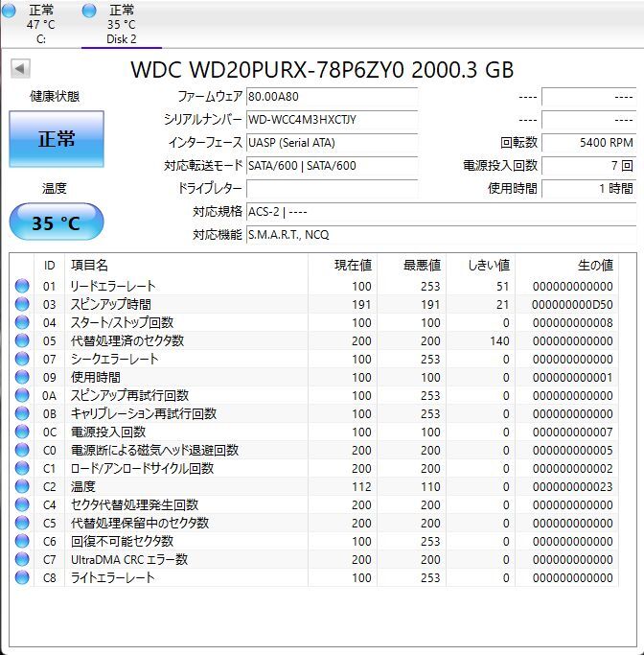Click the health status icon above C:
This screenshot has width=644, height=655.
point(9,11)
